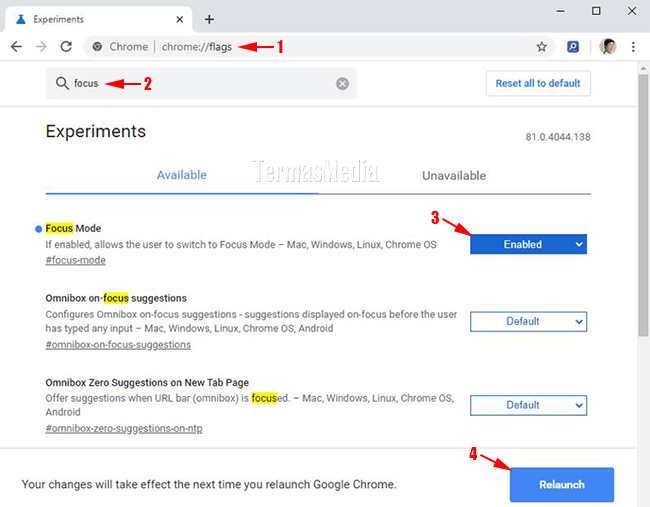
Task: Click the Chrome site info icon in the address bar
Action: [x=97, y=46]
